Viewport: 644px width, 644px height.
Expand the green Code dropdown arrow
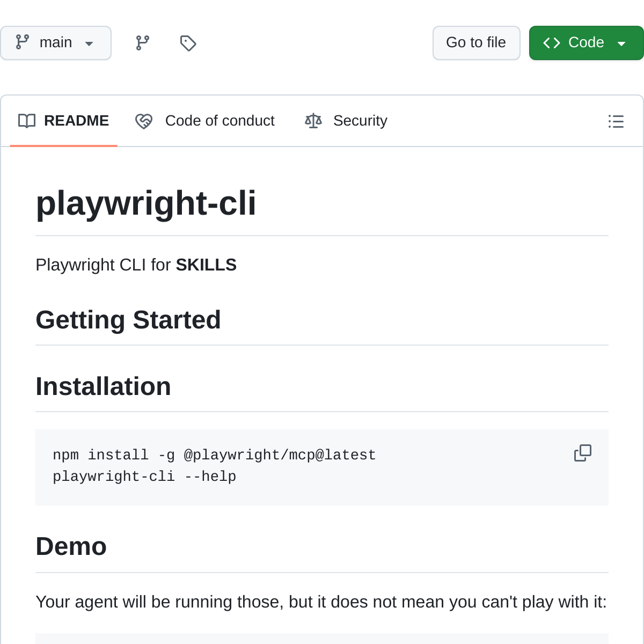click(x=621, y=43)
